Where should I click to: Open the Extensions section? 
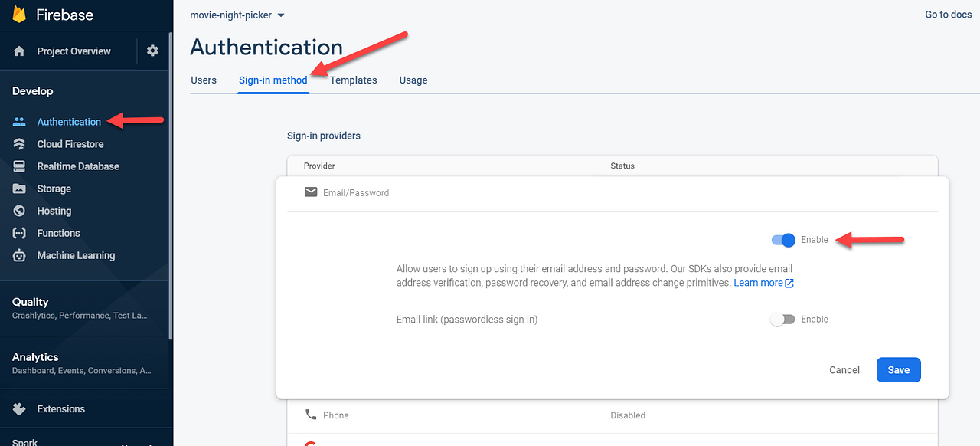59,408
